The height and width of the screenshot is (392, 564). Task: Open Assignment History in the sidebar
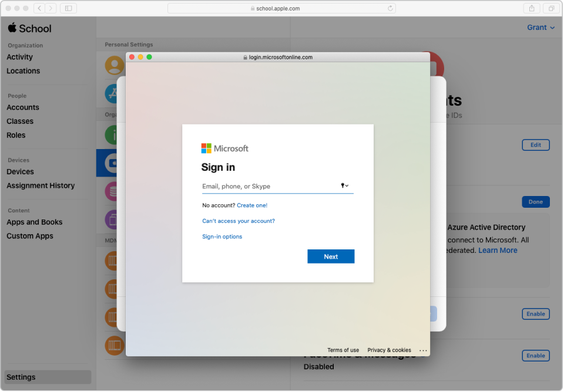(41, 186)
